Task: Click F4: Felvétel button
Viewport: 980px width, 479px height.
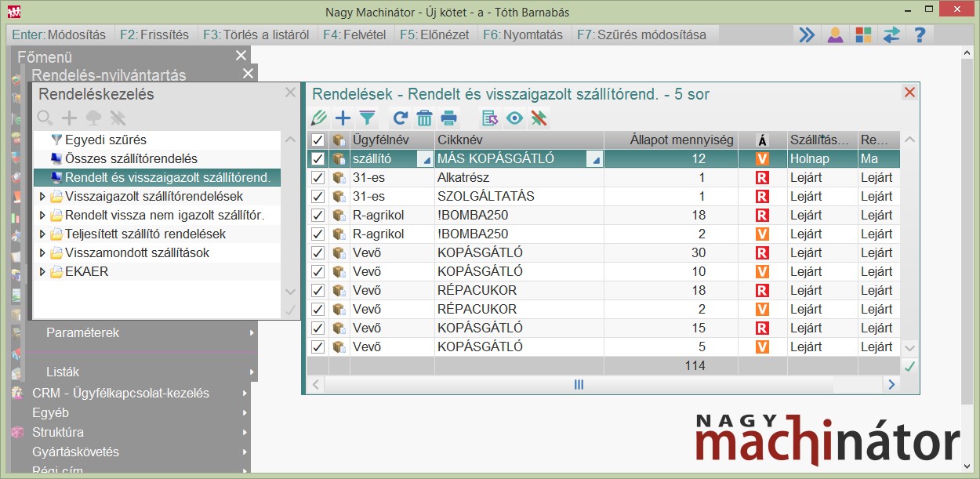Action: [x=354, y=34]
